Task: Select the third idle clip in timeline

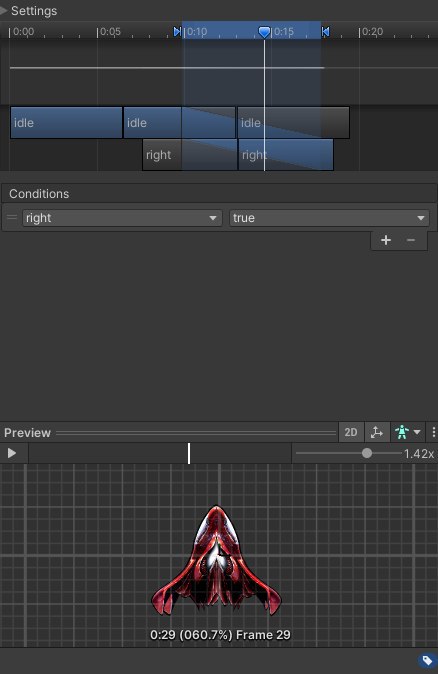Action: (x=294, y=123)
